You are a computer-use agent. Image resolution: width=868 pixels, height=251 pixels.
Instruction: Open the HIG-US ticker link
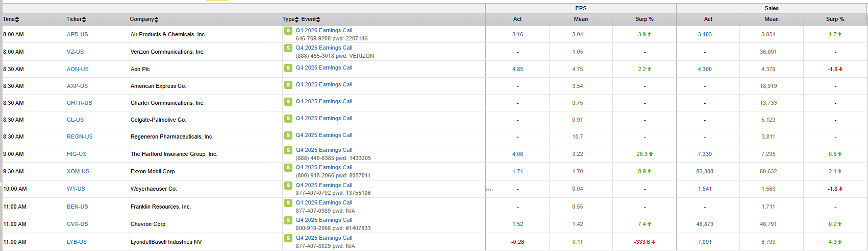tap(77, 154)
